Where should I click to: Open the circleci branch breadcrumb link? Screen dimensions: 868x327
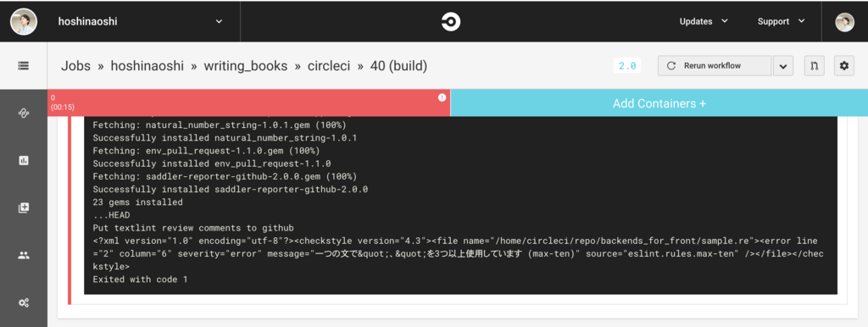click(329, 66)
